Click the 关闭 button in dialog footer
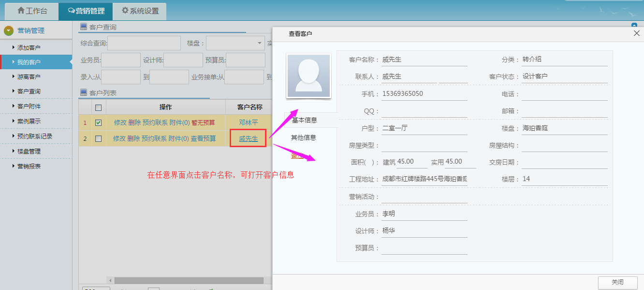The width and height of the screenshot is (644, 290). [617, 282]
